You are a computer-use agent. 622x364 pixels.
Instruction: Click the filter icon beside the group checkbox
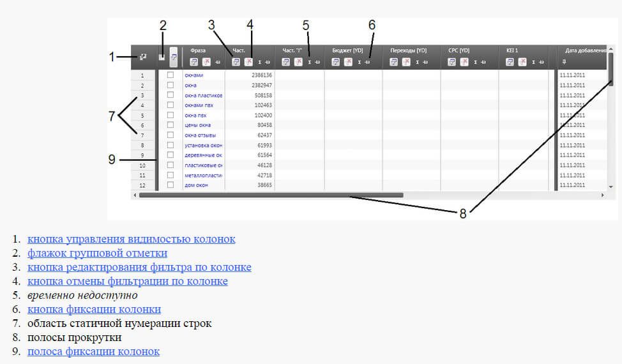[x=173, y=57]
